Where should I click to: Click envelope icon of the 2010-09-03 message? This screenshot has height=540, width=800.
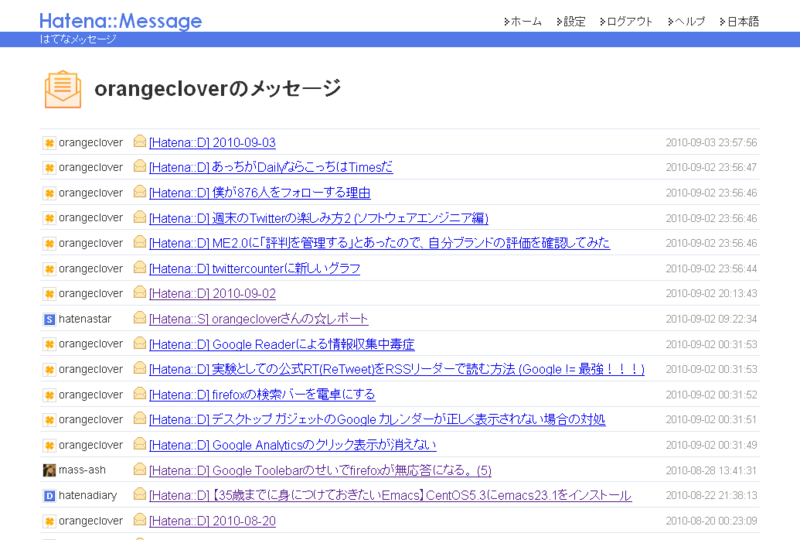tap(140, 141)
